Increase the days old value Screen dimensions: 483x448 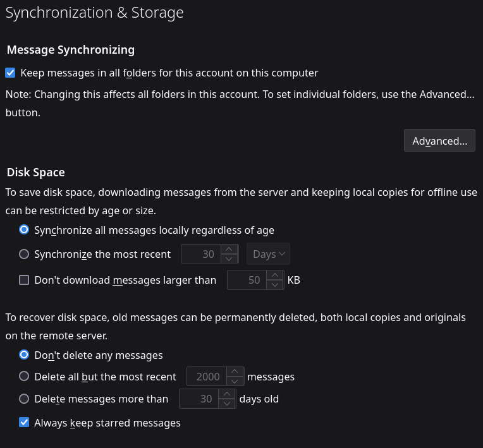(226, 394)
